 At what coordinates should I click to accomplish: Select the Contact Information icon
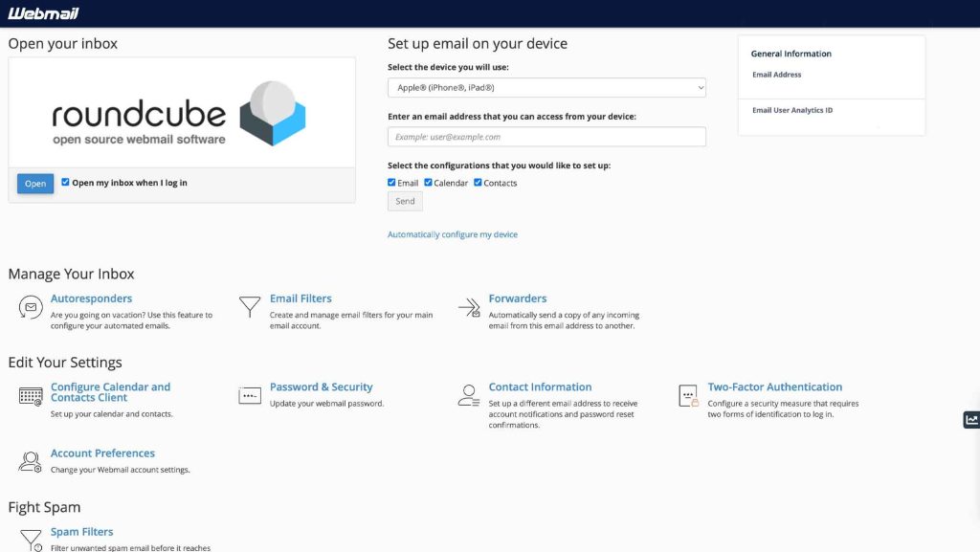467,394
